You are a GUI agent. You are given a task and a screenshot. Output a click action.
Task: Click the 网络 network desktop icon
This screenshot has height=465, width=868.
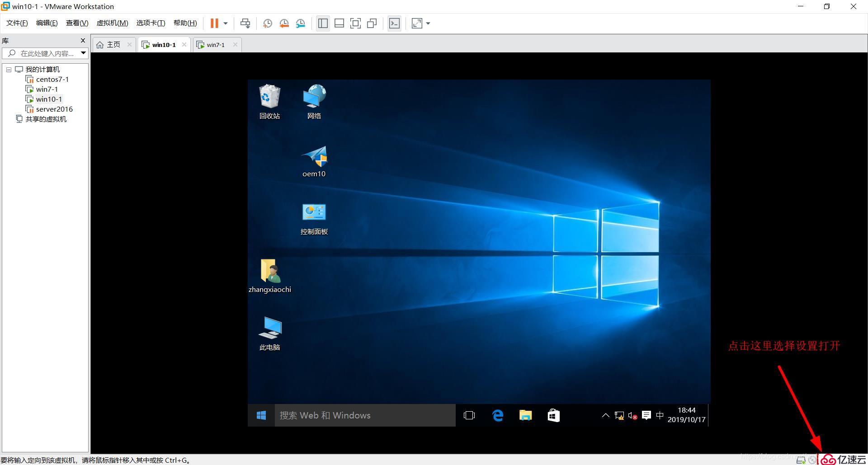(x=314, y=102)
